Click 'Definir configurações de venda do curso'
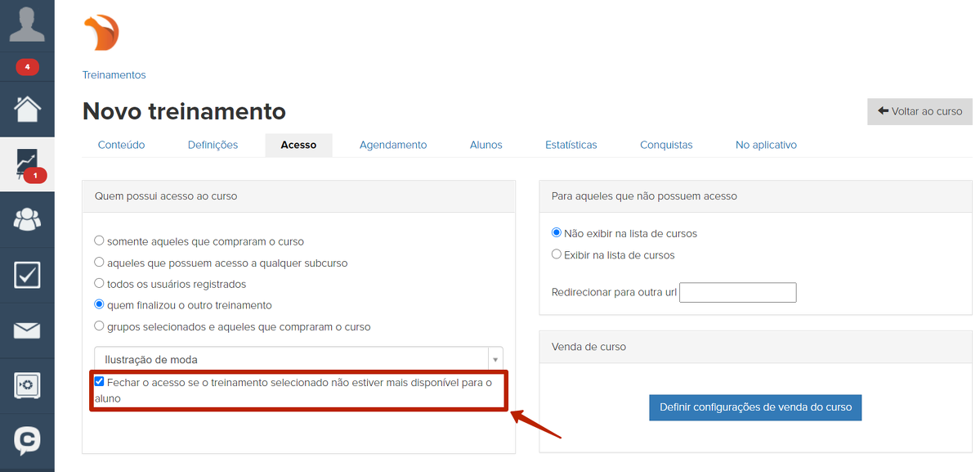 coord(755,407)
